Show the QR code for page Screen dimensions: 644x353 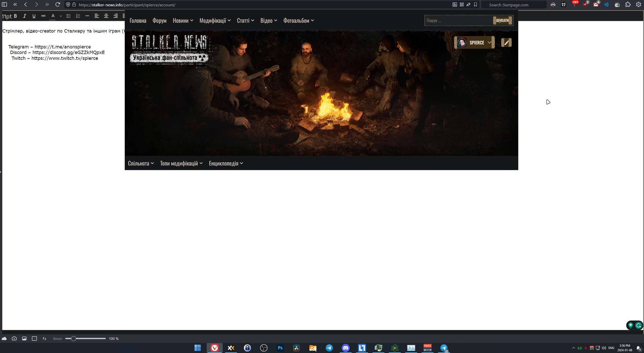pos(462,5)
